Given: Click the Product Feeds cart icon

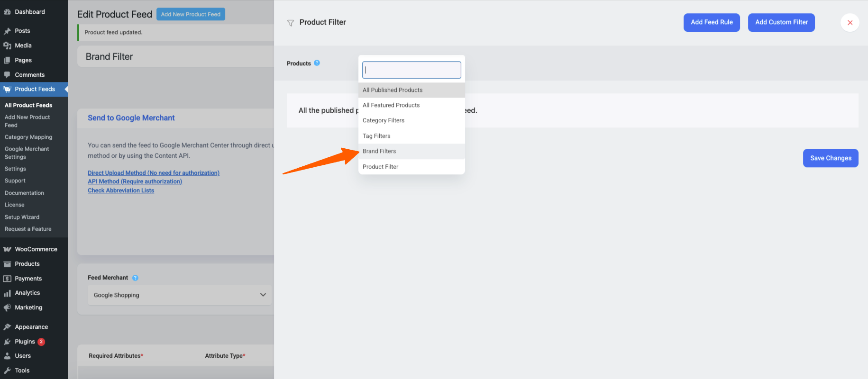Looking at the screenshot, I should point(7,89).
